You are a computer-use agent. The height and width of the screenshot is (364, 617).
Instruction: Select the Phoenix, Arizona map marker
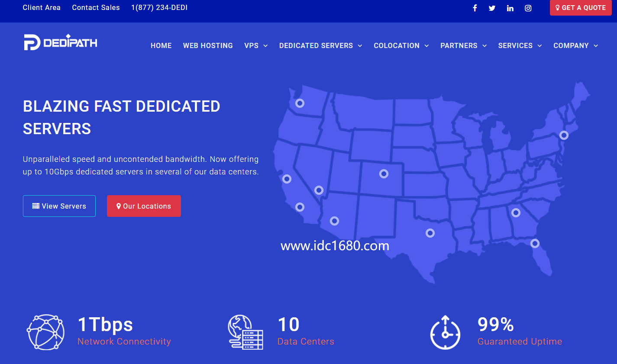tap(334, 221)
